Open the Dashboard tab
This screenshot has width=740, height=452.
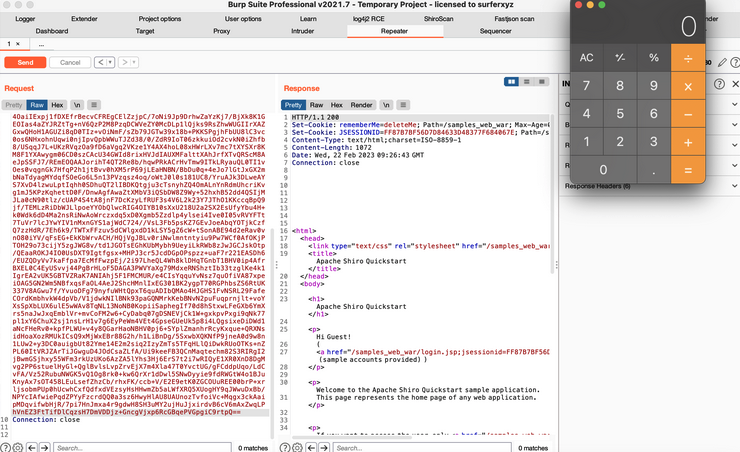52,31
